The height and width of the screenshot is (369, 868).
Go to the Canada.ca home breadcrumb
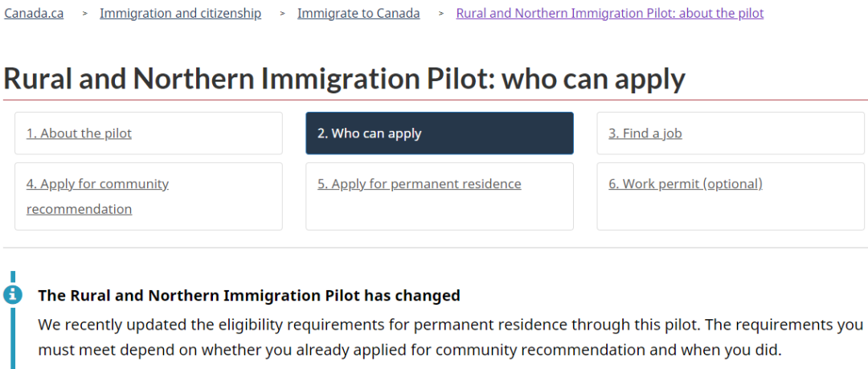(34, 14)
